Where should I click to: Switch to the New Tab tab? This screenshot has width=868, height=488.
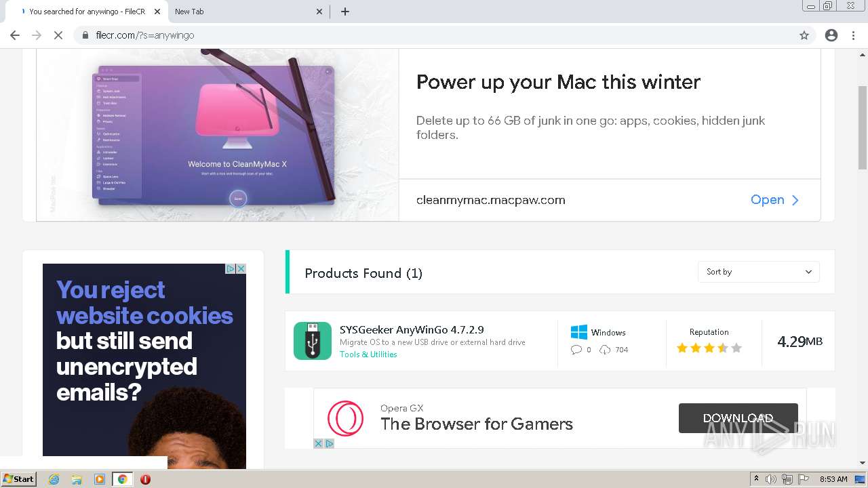coord(248,12)
